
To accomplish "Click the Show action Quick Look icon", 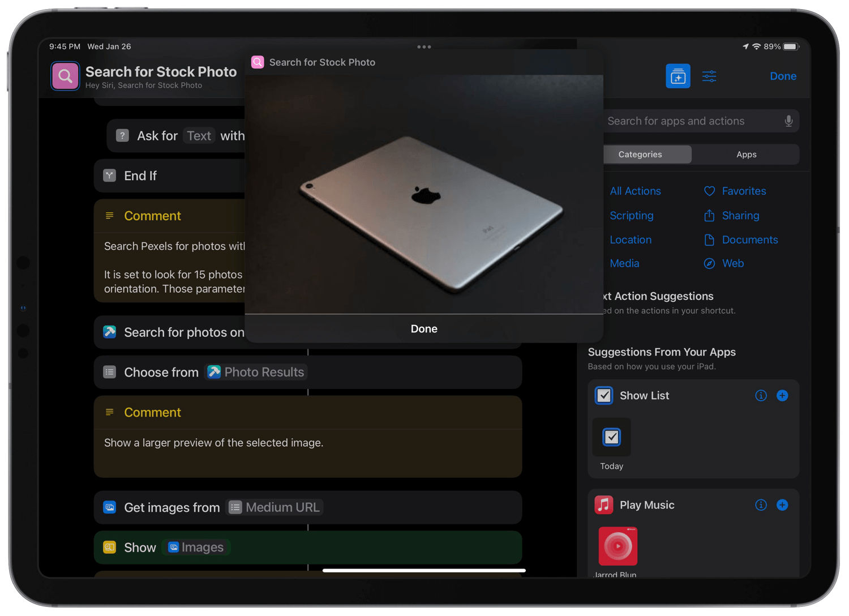I will point(109,547).
